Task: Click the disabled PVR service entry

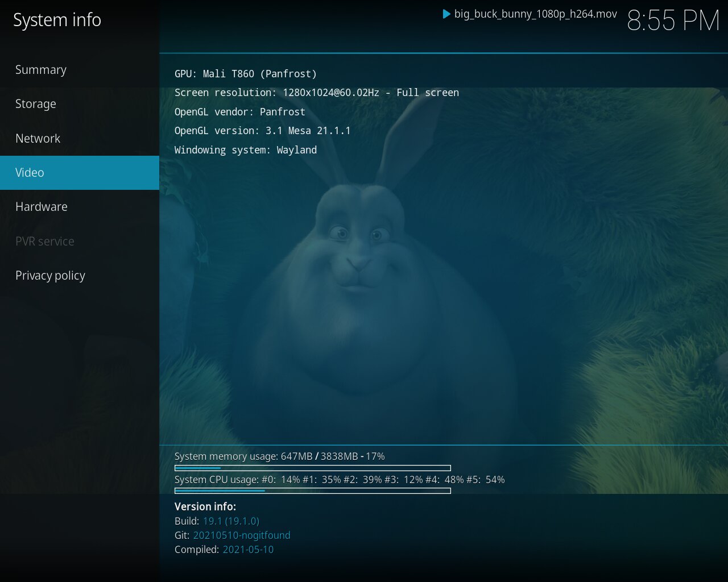Action: point(44,241)
